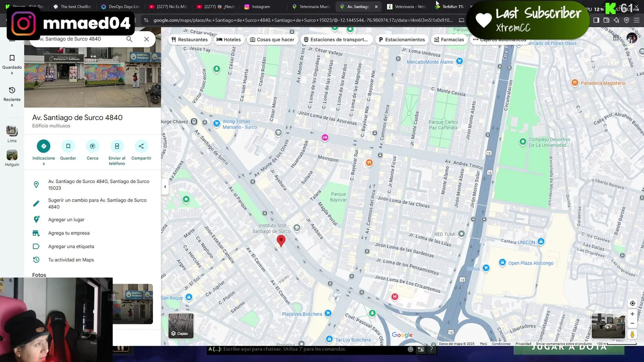
Task: Toggle the Capas map layers button
Action: 181,326
